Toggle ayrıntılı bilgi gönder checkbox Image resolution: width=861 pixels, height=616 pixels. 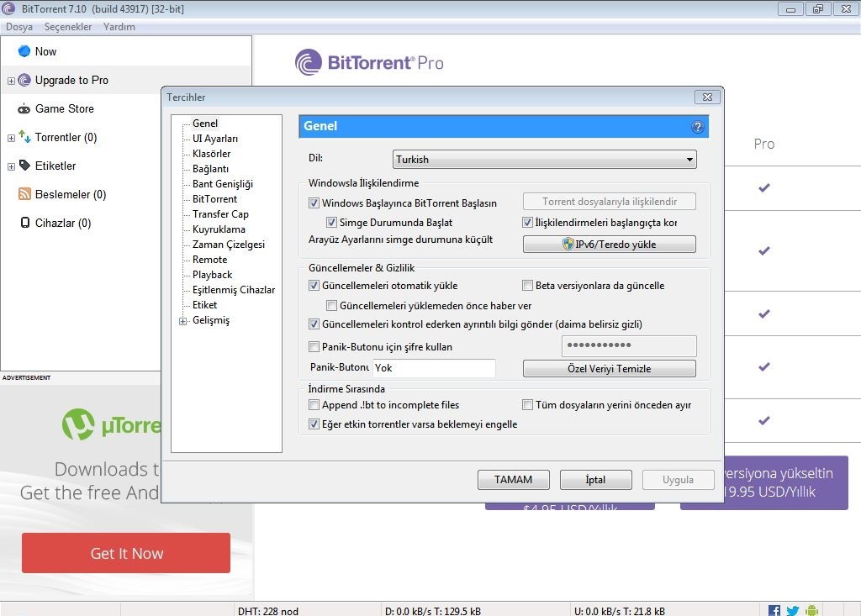[314, 324]
